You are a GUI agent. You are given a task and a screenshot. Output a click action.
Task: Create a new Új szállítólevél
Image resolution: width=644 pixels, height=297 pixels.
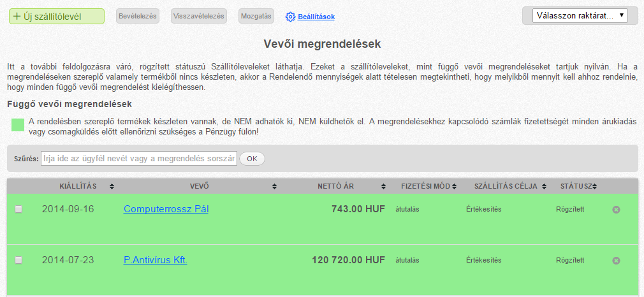coord(57,17)
